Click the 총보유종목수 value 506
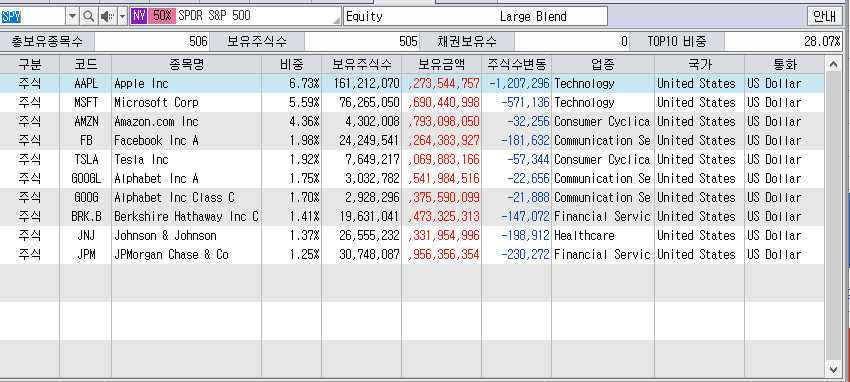 pos(152,42)
